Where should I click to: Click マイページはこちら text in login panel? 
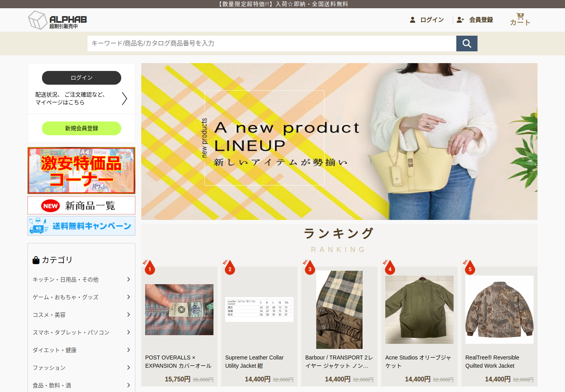(x=60, y=102)
